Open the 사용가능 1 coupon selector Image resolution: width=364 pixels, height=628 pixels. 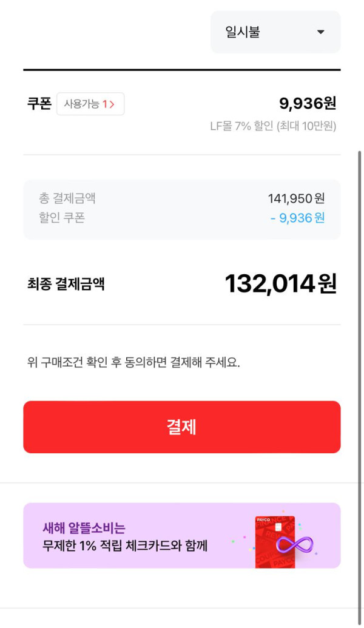point(90,104)
